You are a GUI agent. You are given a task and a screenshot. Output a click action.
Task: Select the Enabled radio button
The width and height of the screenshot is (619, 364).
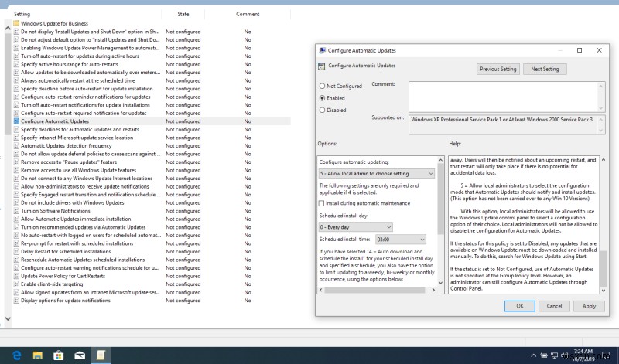pyautogui.click(x=322, y=98)
